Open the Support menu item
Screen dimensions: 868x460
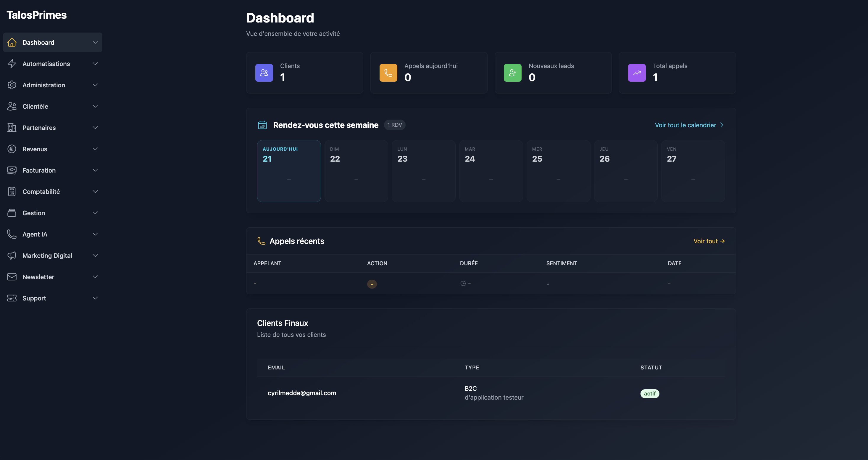[x=34, y=298]
